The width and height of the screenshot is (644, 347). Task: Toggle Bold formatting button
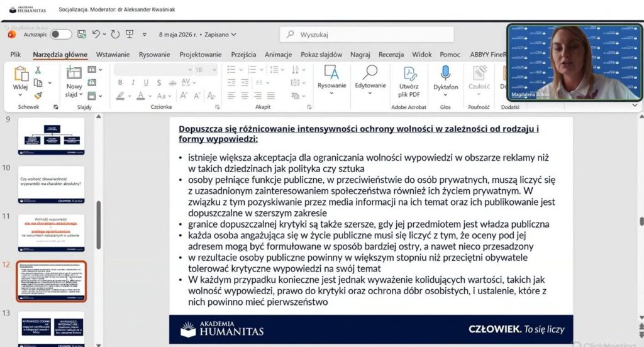(x=120, y=82)
